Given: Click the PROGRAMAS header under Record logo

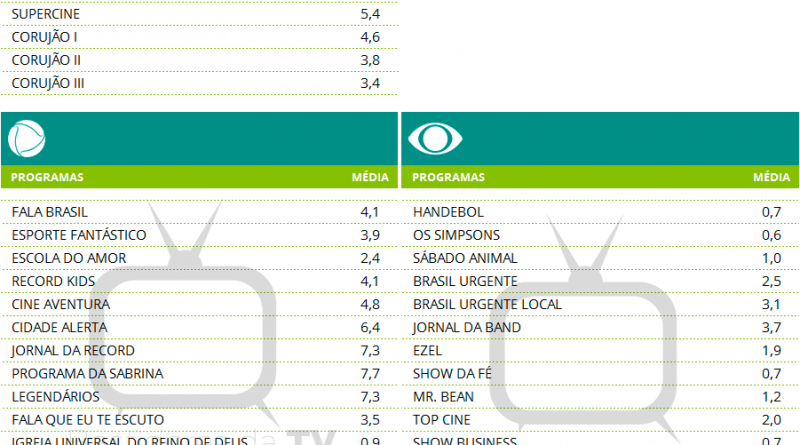Looking at the screenshot, I should (x=47, y=177).
